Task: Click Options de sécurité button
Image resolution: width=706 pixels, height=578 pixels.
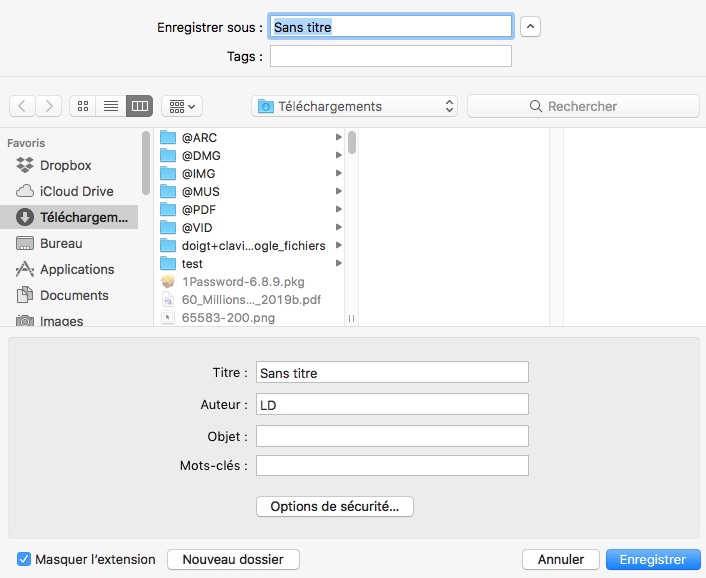Action: pyautogui.click(x=335, y=506)
